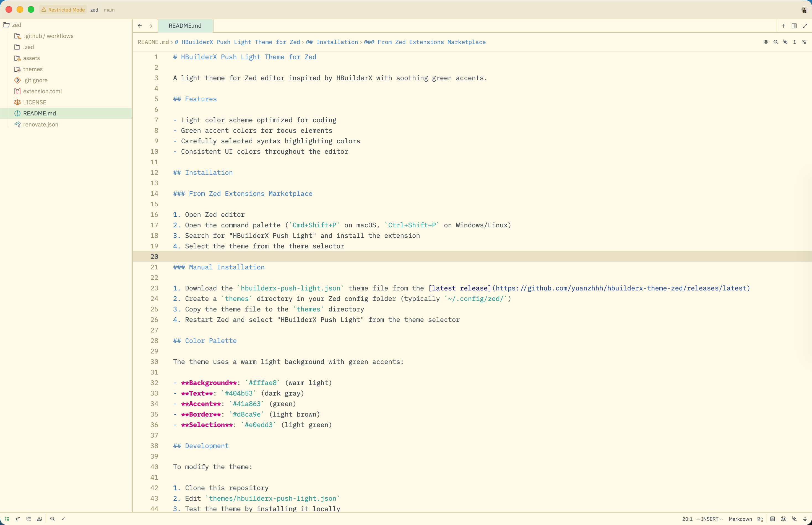Image resolution: width=812 pixels, height=525 pixels.
Task: Open the debugger bug icon
Action: tap(783, 519)
